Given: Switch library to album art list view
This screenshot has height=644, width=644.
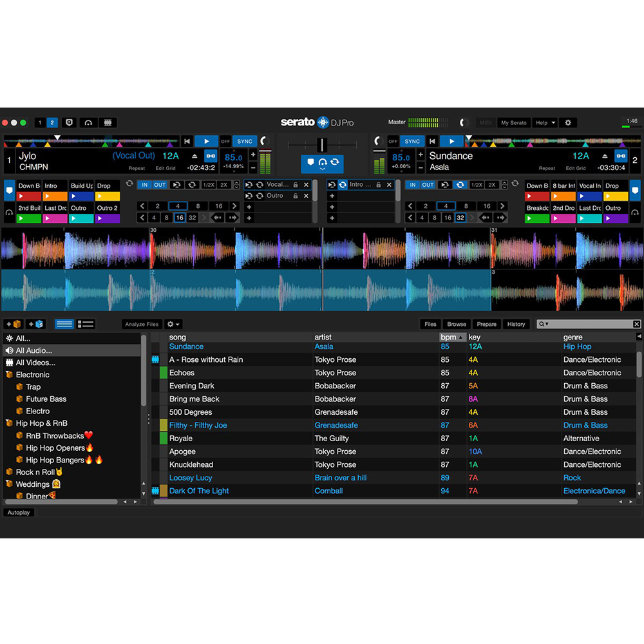Looking at the screenshot, I should click(86, 324).
